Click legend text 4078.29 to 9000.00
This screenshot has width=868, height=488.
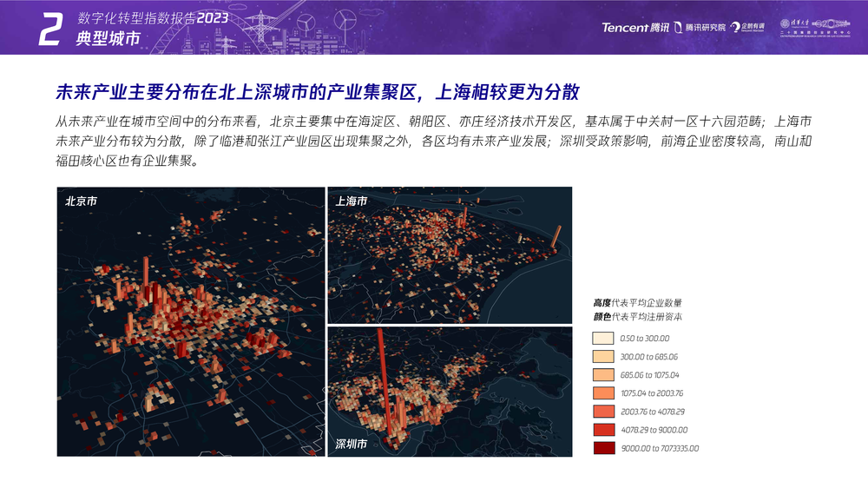point(654,430)
